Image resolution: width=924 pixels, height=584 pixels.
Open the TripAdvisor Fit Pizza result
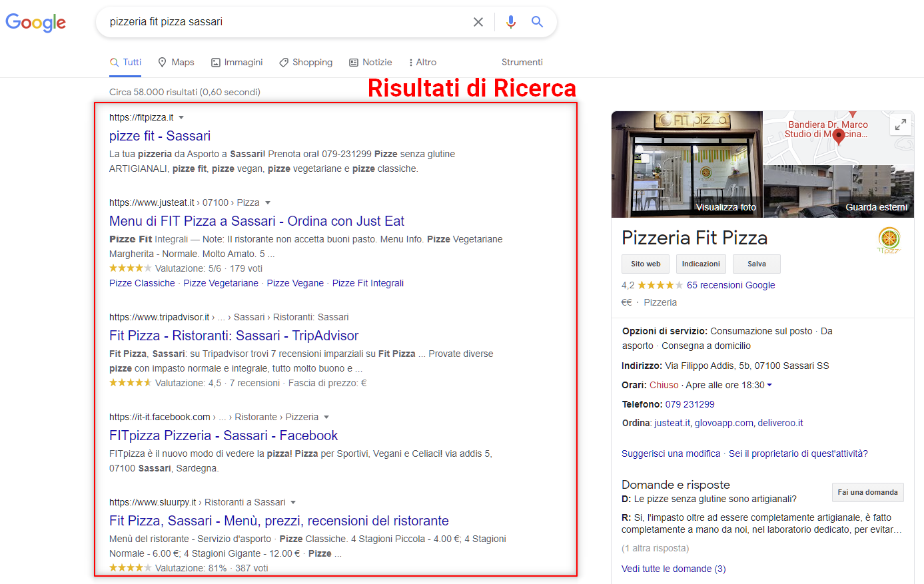[x=234, y=336]
